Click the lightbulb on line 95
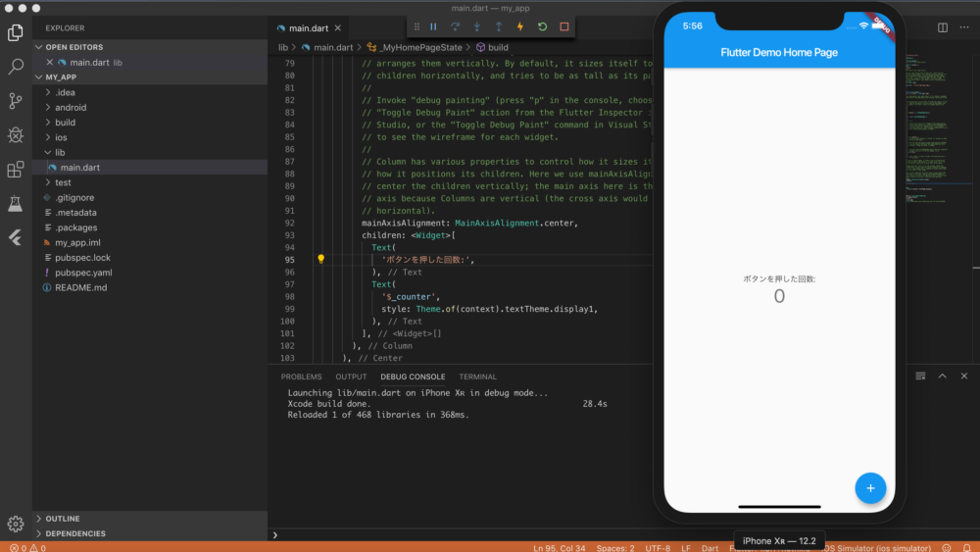Screen dimensions: 980x552 (320, 259)
